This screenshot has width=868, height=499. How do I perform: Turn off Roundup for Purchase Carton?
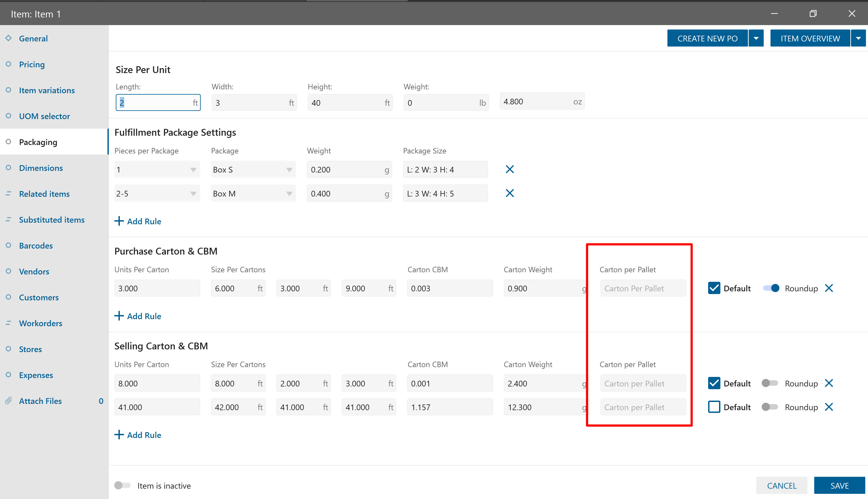coord(771,288)
